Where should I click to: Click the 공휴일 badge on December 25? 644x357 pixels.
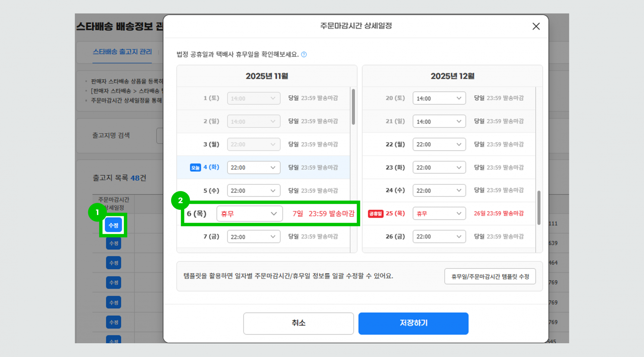[x=375, y=214]
